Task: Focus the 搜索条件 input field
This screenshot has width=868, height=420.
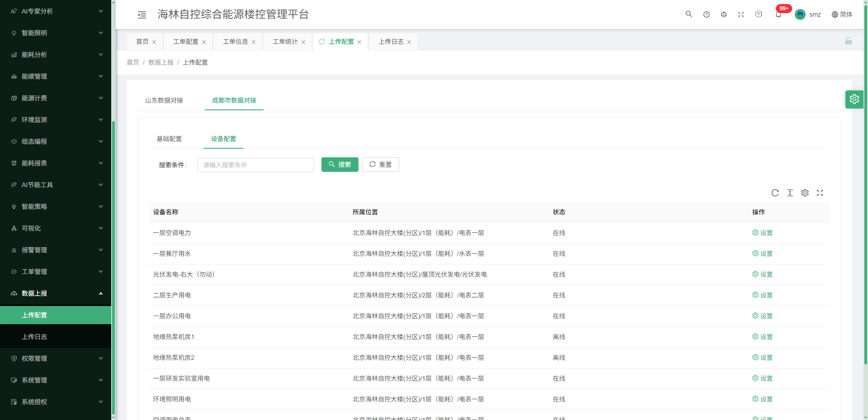Action: coord(256,165)
